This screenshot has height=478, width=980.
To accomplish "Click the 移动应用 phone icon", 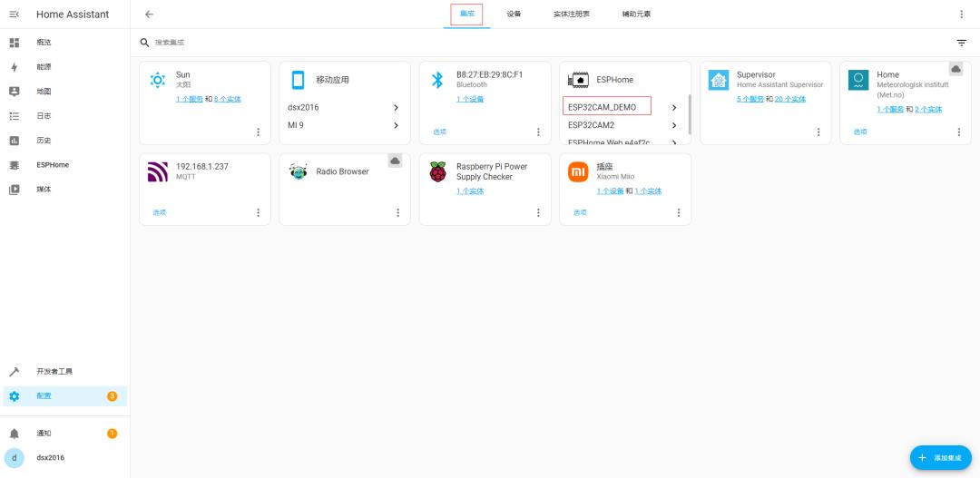I will pyautogui.click(x=299, y=80).
